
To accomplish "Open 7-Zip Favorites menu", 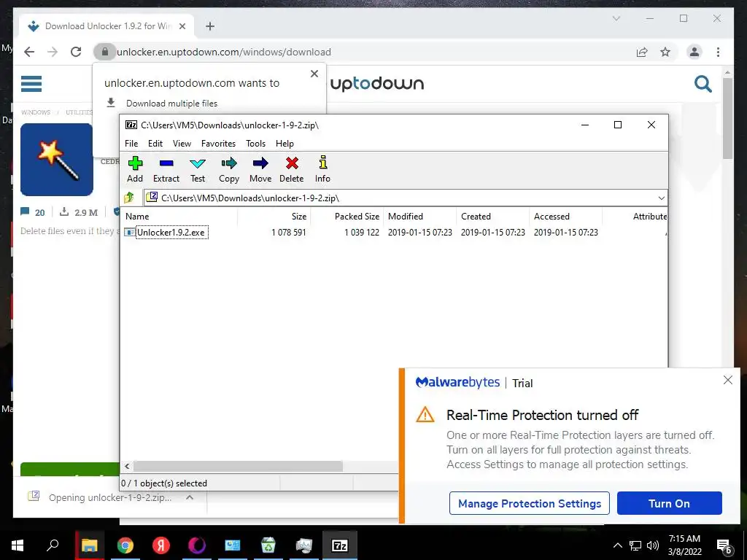I will (218, 144).
